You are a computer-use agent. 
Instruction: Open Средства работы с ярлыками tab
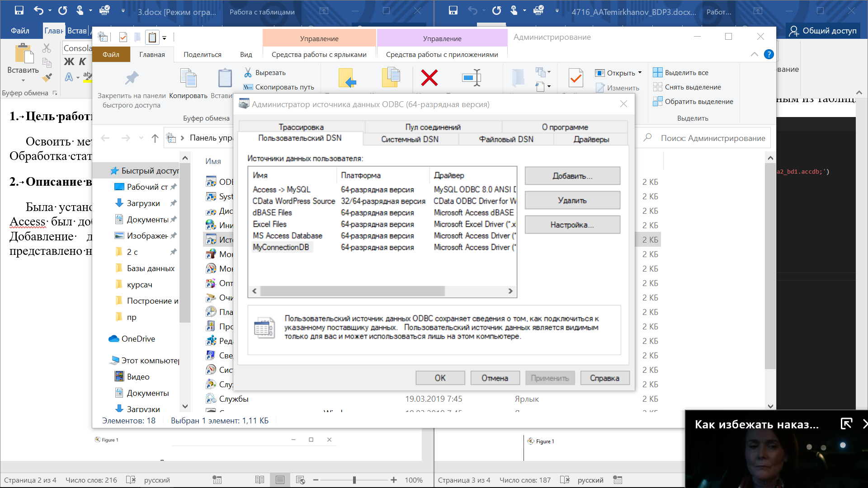click(x=319, y=55)
